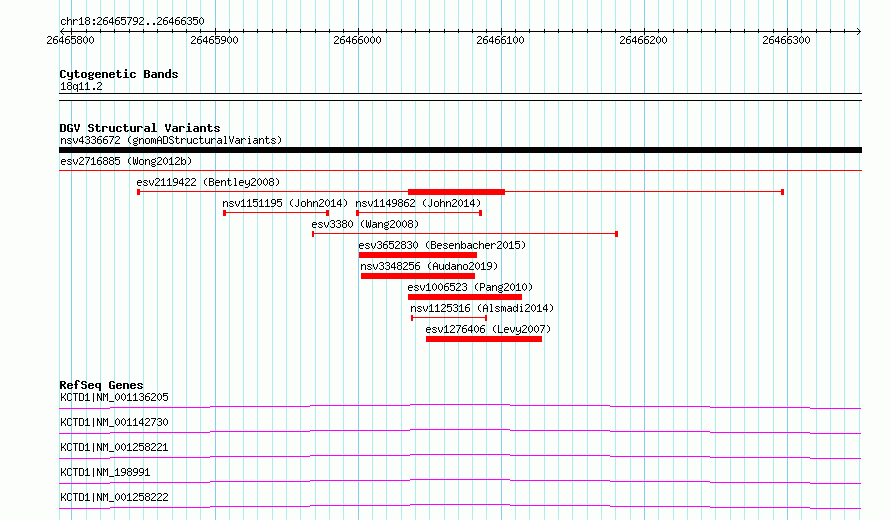This screenshot has width=890, height=520.
Task: Select the 26466200 ruler coordinate
Action: (643, 40)
